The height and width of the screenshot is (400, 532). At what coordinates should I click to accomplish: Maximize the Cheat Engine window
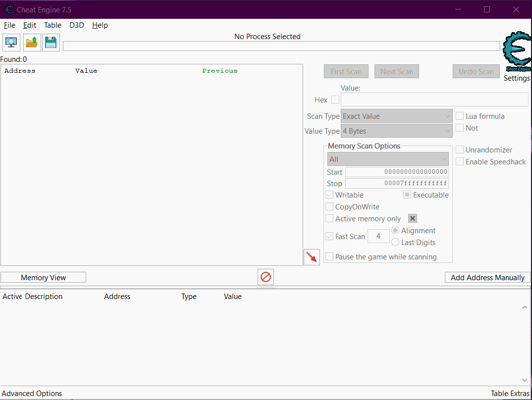[487, 9]
